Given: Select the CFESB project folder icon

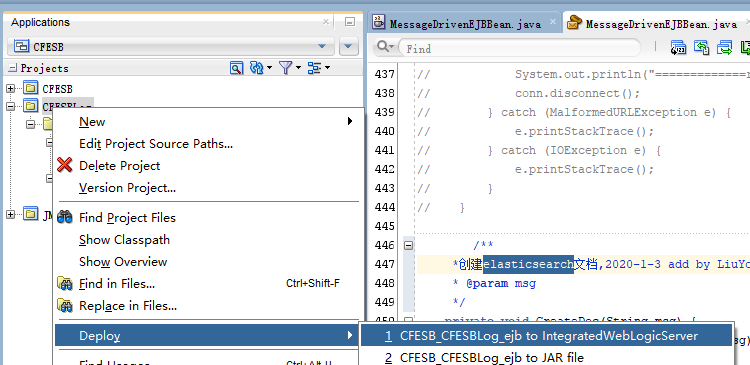Looking at the screenshot, I should pos(31,88).
